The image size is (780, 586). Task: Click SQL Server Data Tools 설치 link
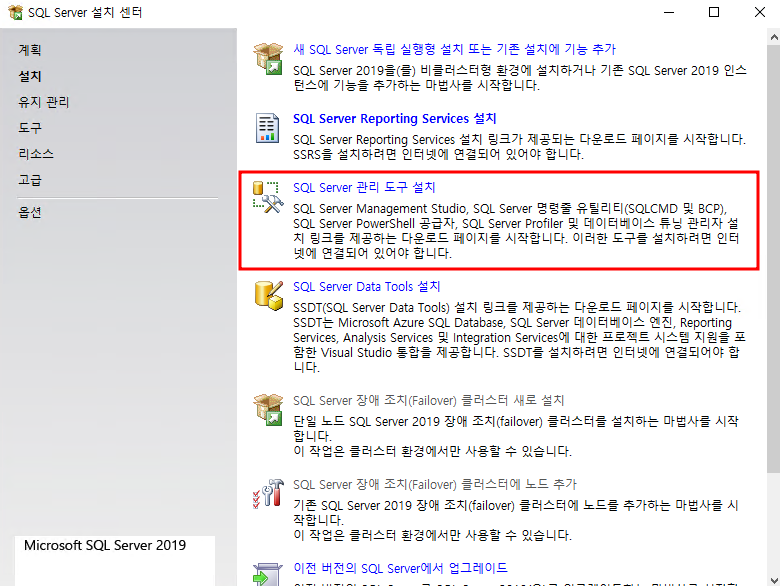367,287
